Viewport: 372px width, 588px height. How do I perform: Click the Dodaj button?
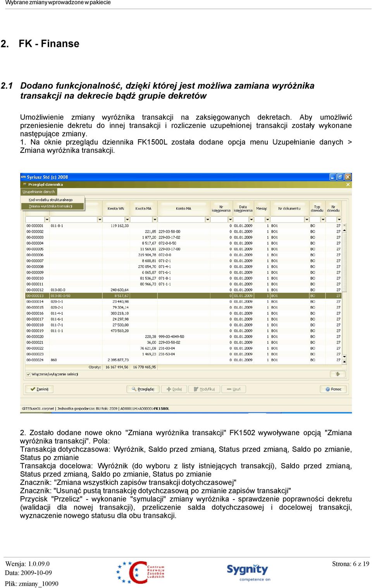click(174, 389)
